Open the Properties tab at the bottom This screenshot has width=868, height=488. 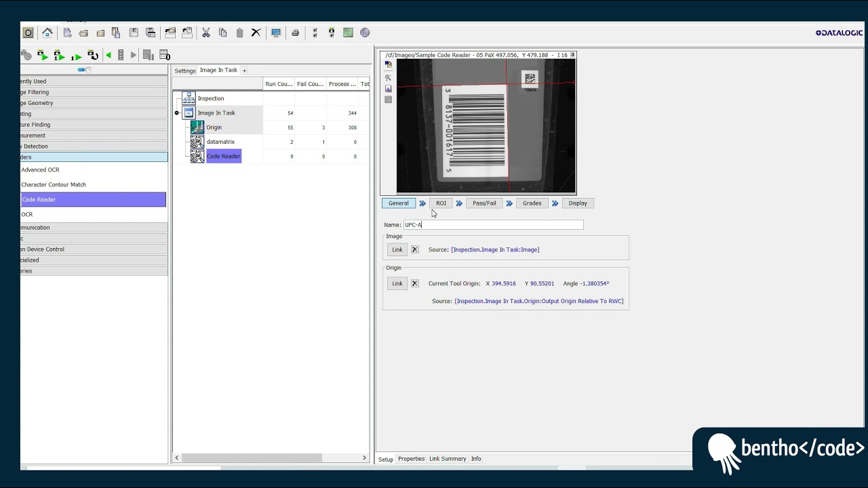pyautogui.click(x=411, y=459)
